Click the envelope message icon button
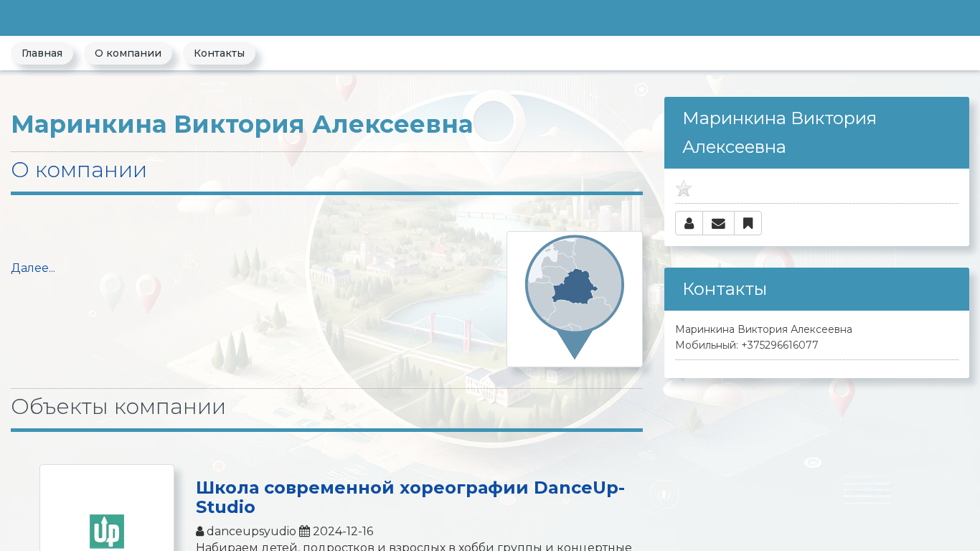 click(x=718, y=223)
